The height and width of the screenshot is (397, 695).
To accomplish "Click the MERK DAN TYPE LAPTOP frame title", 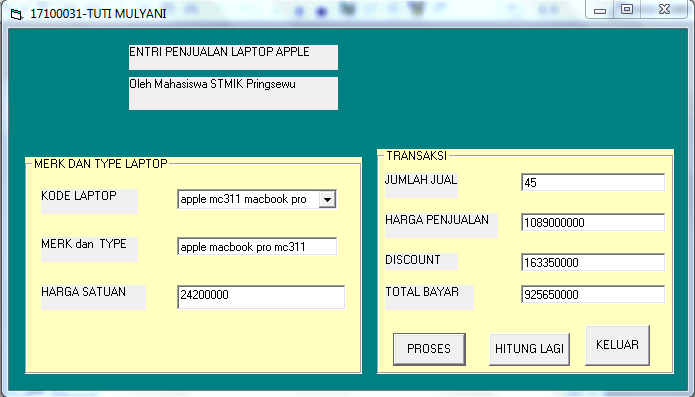I will pyautogui.click(x=101, y=163).
